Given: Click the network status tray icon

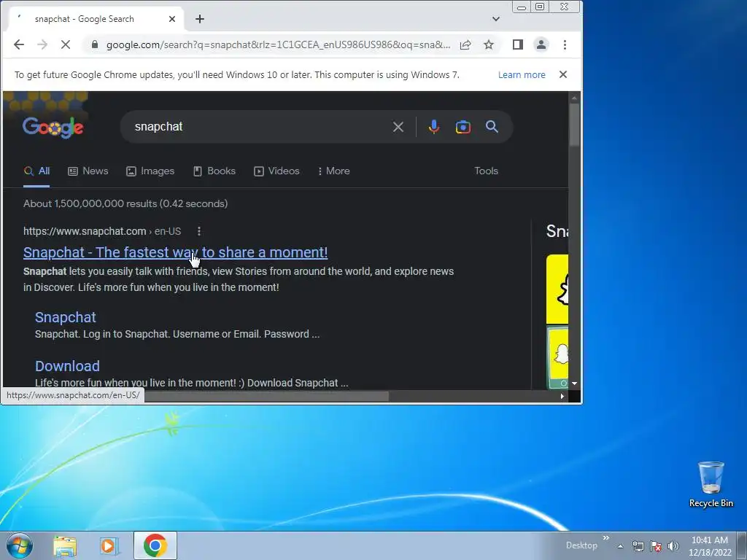Looking at the screenshot, I should (x=638, y=546).
